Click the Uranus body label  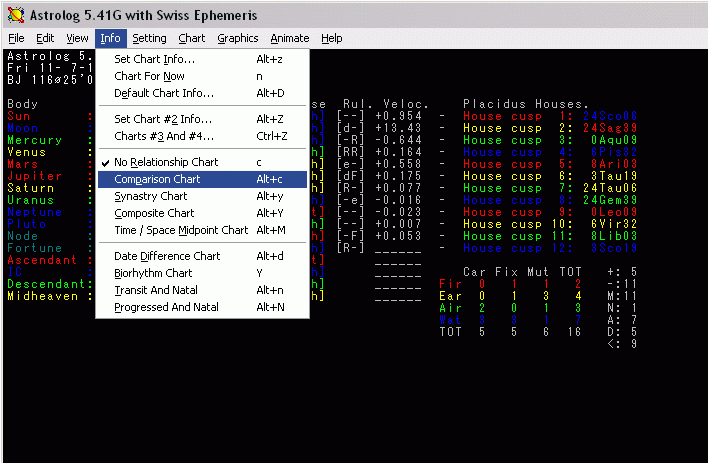[x=30, y=200]
